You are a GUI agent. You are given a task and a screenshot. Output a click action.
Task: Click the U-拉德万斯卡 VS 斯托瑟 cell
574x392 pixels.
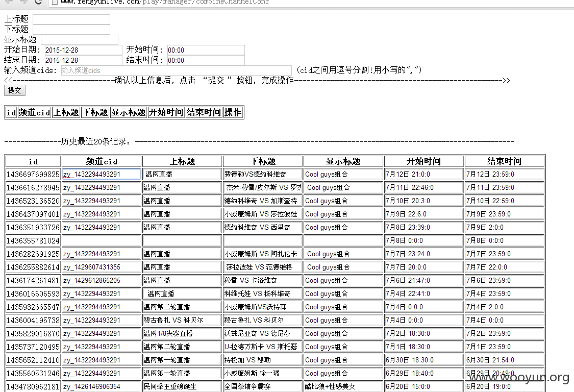(262, 347)
